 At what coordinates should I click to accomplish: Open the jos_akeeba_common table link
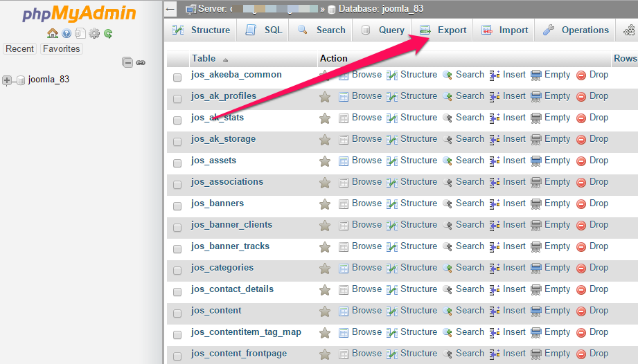236,74
